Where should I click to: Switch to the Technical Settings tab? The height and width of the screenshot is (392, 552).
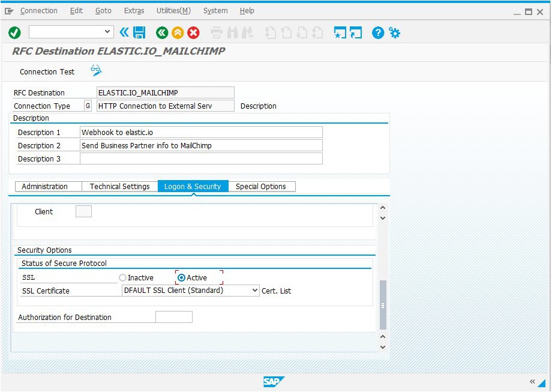[119, 186]
